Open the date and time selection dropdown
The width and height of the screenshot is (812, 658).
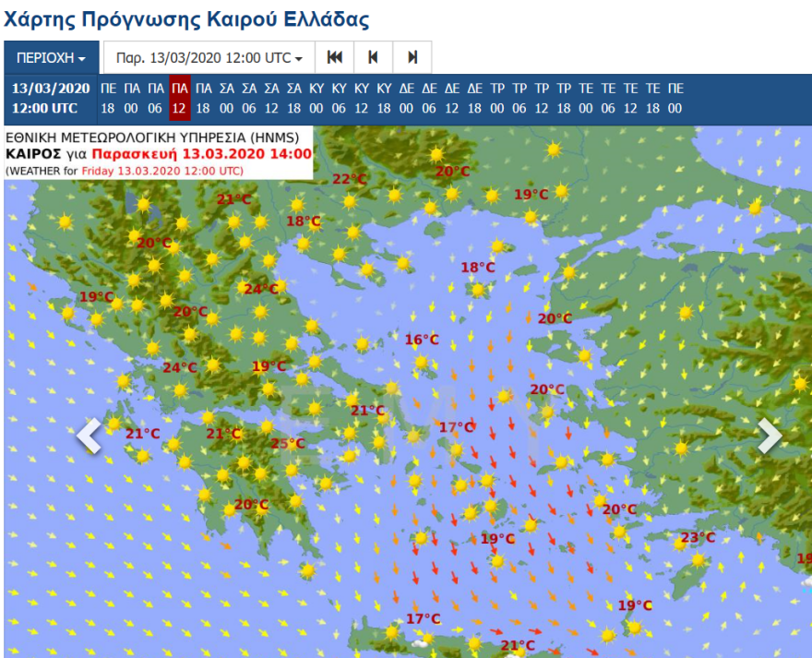208,57
